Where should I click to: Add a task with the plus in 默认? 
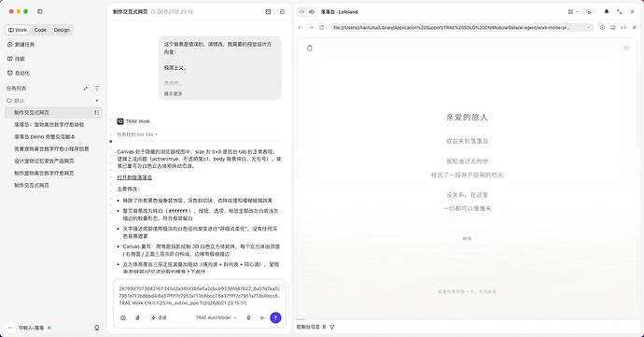[x=96, y=101]
